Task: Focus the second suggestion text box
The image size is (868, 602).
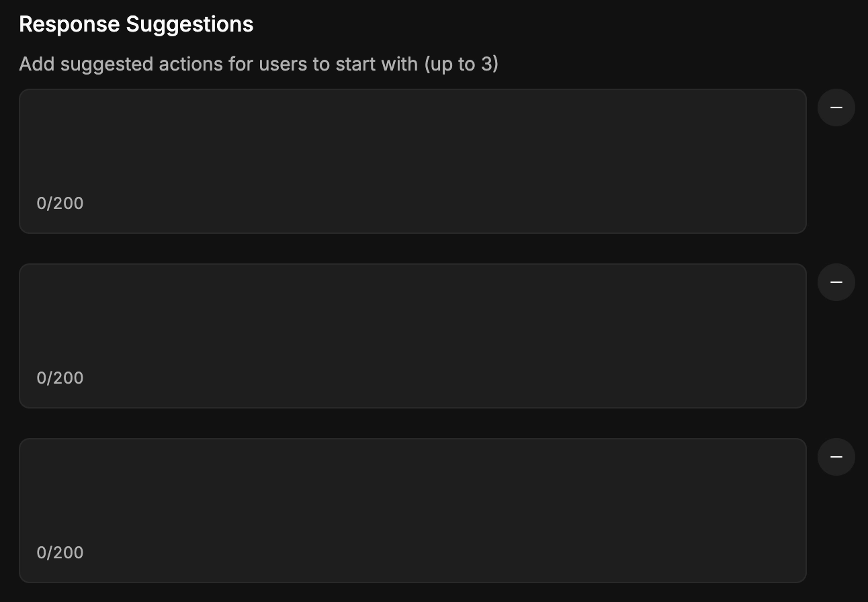Action: [413, 336]
